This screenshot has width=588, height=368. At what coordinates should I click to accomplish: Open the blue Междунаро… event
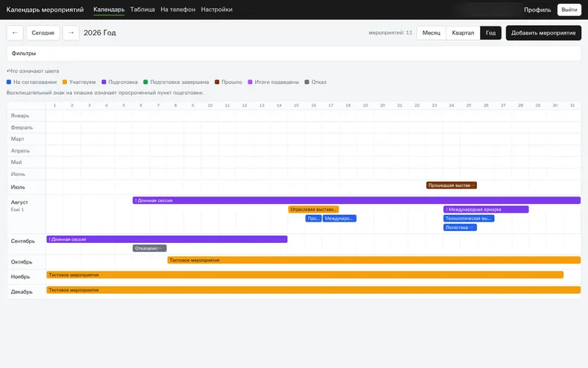(340, 219)
